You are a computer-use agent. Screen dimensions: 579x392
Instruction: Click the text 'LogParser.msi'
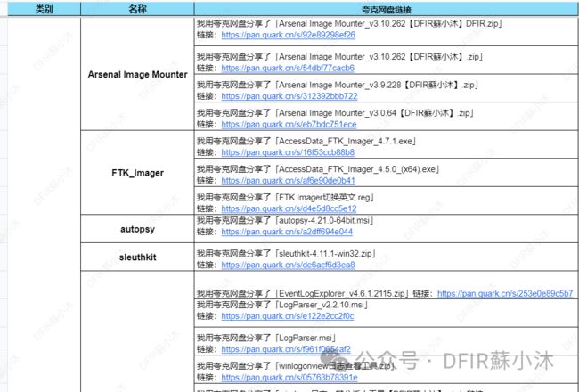(x=306, y=338)
